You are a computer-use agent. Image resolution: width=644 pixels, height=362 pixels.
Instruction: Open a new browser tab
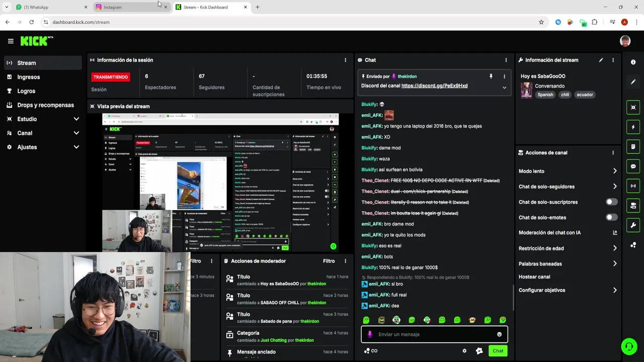pos(258,7)
